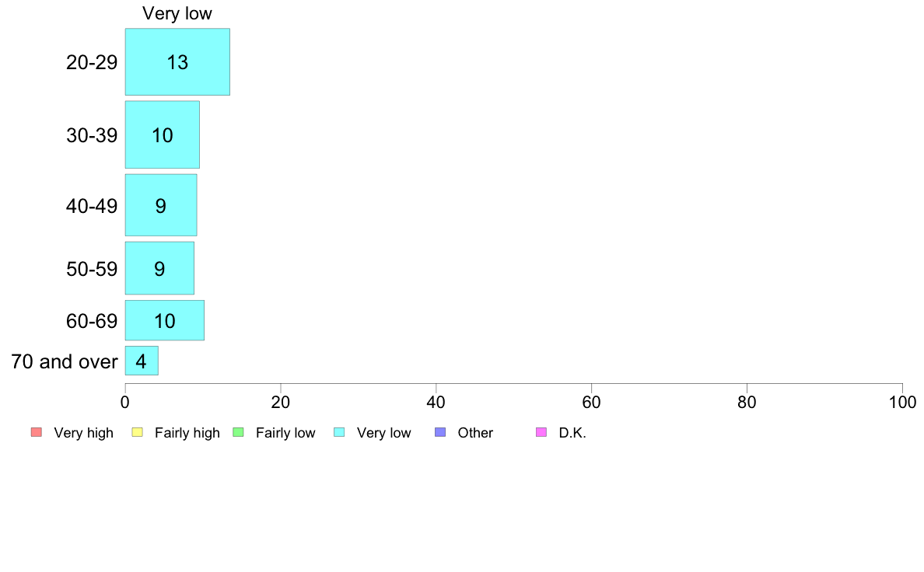Screen dimensions: 924x572
Task: Select the 50-59 bar showing 9
Action: 159,268
